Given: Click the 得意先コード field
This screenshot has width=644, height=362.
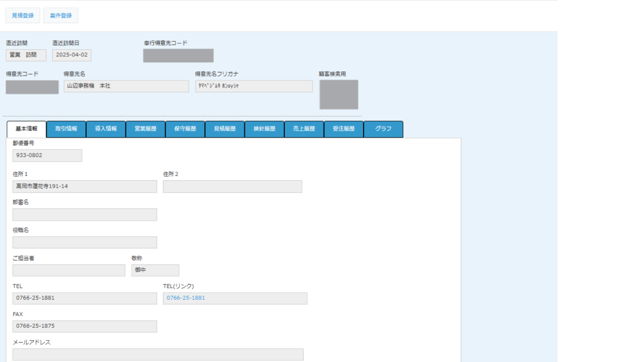Looking at the screenshot, I should (x=32, y=87).
